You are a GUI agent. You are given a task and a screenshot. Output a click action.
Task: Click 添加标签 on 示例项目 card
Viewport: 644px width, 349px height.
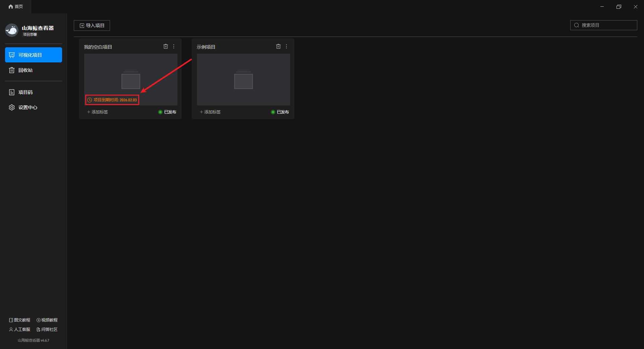210,112
